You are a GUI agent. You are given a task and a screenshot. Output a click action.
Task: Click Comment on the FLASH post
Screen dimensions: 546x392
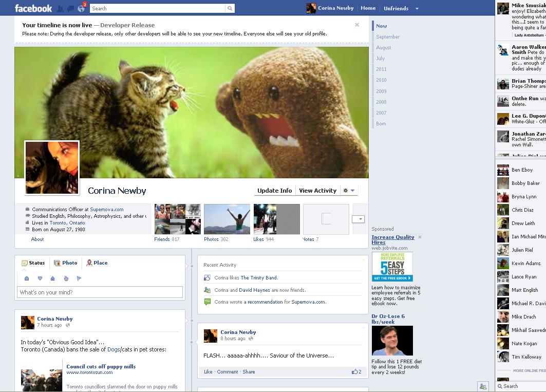click(228, 372)
